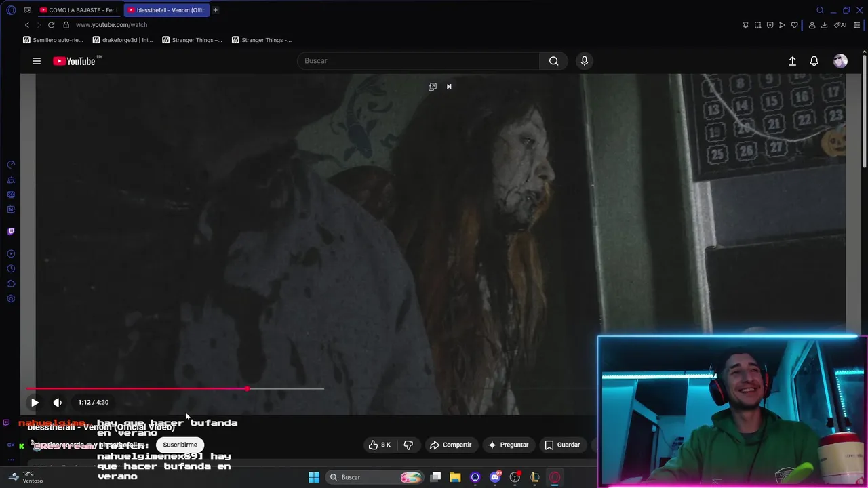
Task: Click YouTube search magnifier button
Action: click(554, 61)
